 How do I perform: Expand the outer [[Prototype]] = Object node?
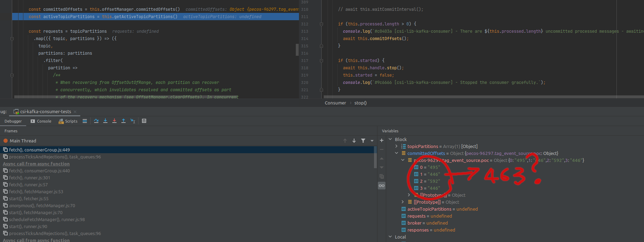coord(403,202)
